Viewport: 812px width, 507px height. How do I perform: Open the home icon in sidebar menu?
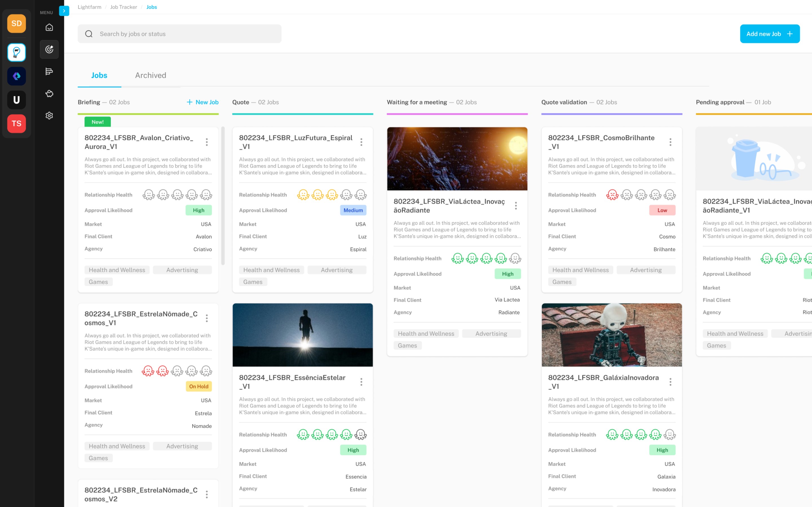pos(49,27)
